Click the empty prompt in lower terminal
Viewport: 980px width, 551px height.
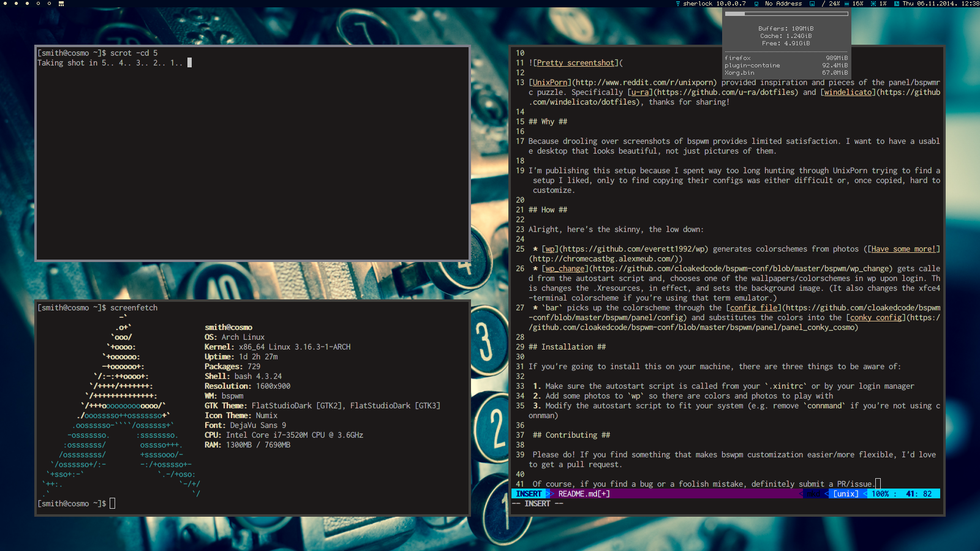[77, 504]
